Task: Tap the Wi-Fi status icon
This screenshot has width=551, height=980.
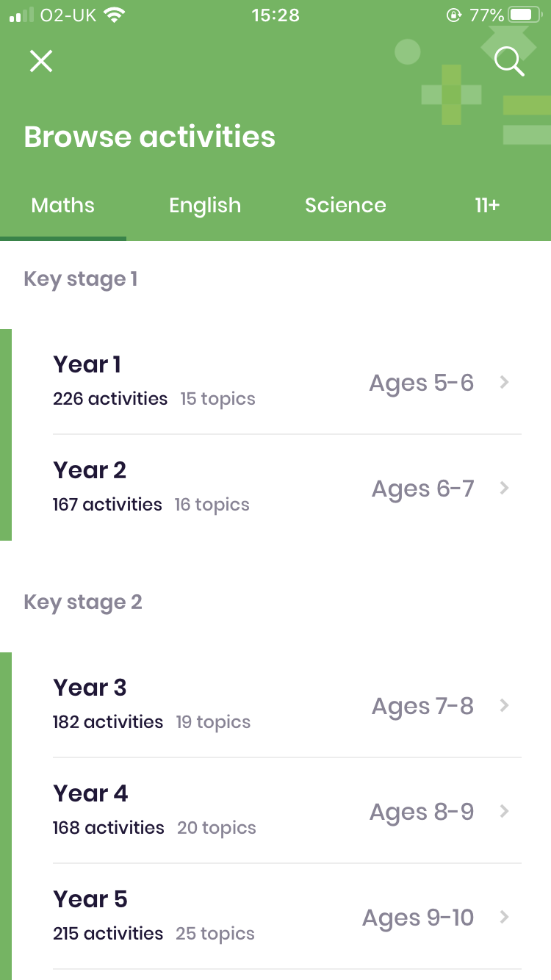Action: (x=114, y=15)
